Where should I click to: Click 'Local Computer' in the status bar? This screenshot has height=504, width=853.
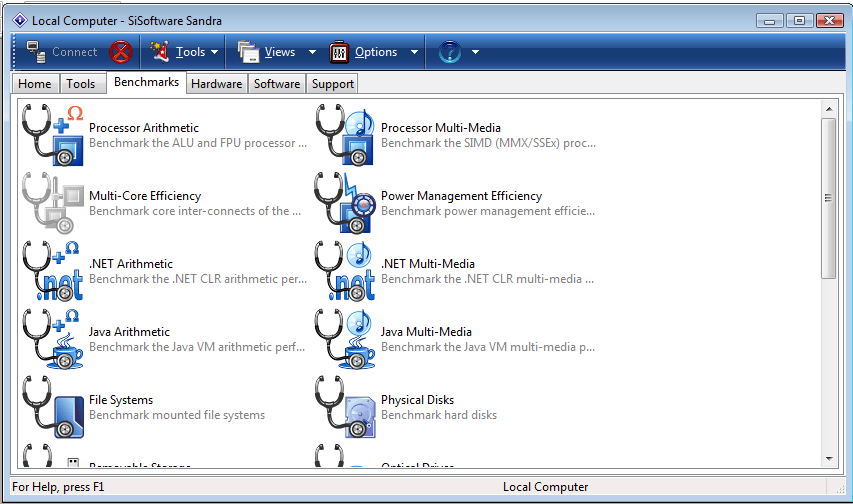coord(545,487)
